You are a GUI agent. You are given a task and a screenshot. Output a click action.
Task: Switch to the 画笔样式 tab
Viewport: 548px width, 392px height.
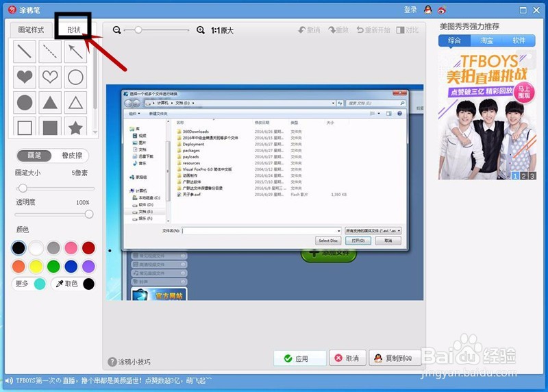pyautogui.click(x=31, y=29)
